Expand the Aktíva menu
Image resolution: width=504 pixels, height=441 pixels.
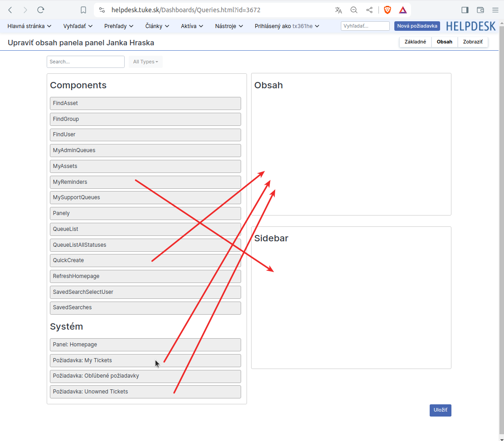click(192, 26)
